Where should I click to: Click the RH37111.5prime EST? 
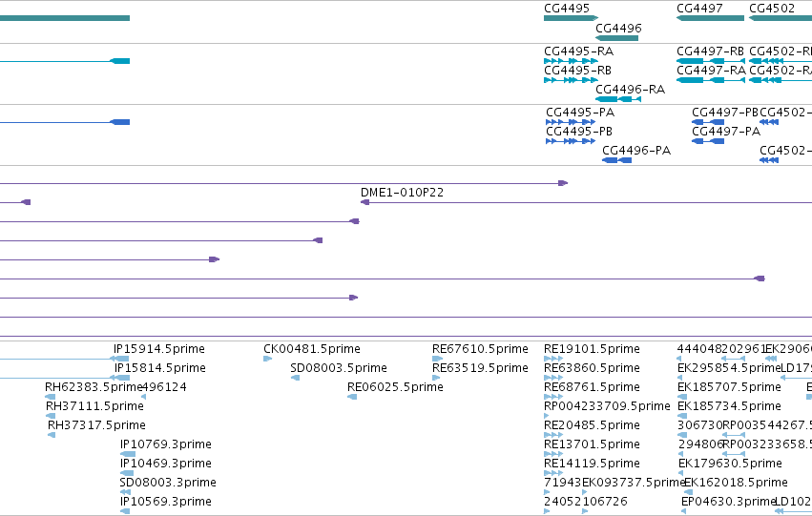(51, 416)
